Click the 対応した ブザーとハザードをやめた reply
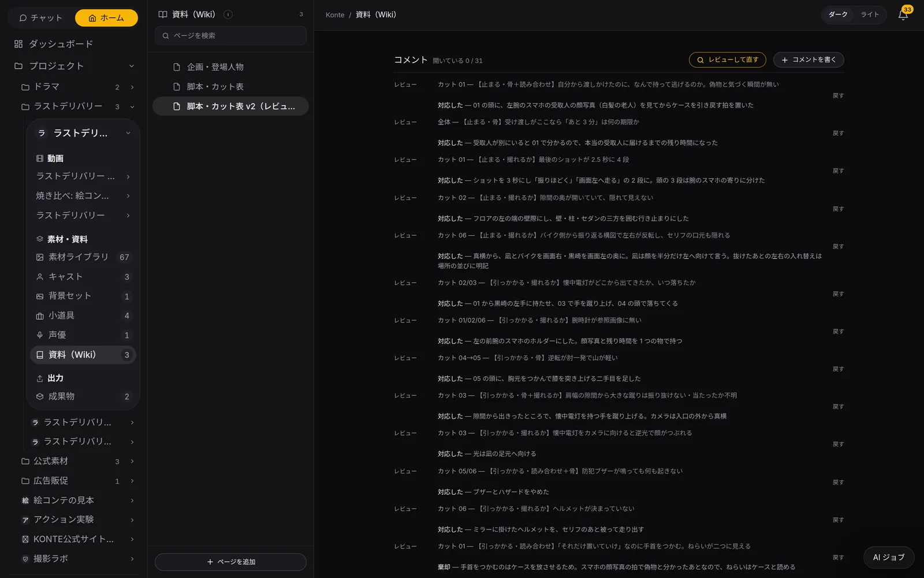Screen dimensions: 924x578 click(x=493, y=492)
